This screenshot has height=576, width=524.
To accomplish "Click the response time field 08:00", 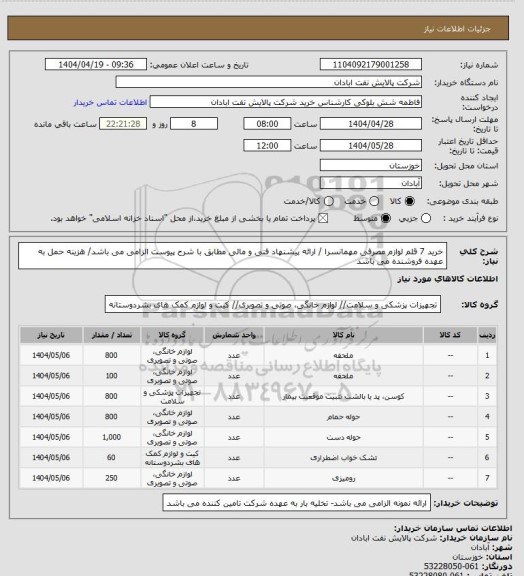I will 267,124.
